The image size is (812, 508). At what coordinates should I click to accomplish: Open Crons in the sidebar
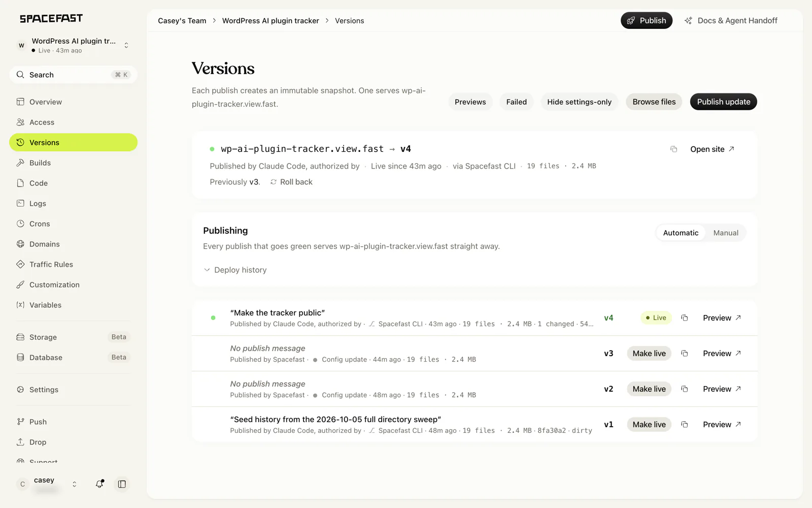click(x=73, y=224)
